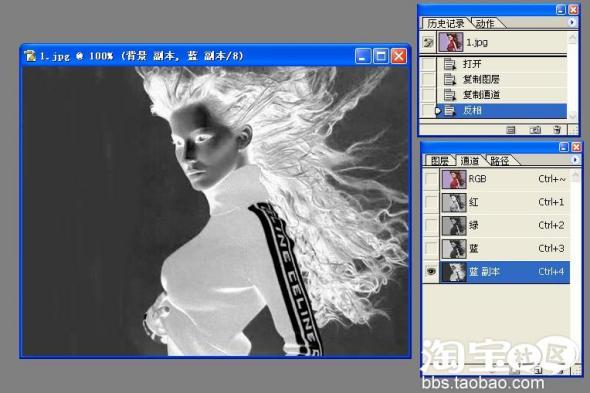This screenshot has height=393, width=590.
Task: Show the RGB composite channel visibility
Action: pos(431,179)
